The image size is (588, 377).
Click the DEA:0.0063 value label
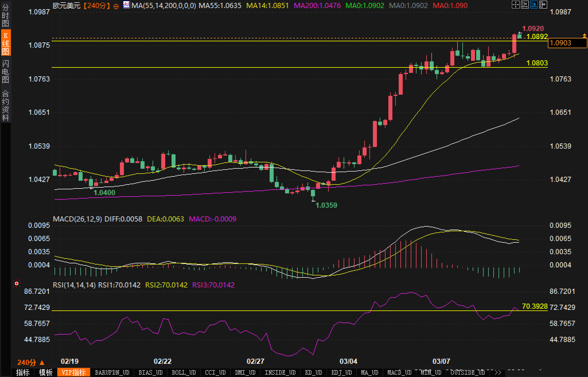coord(165,219)
